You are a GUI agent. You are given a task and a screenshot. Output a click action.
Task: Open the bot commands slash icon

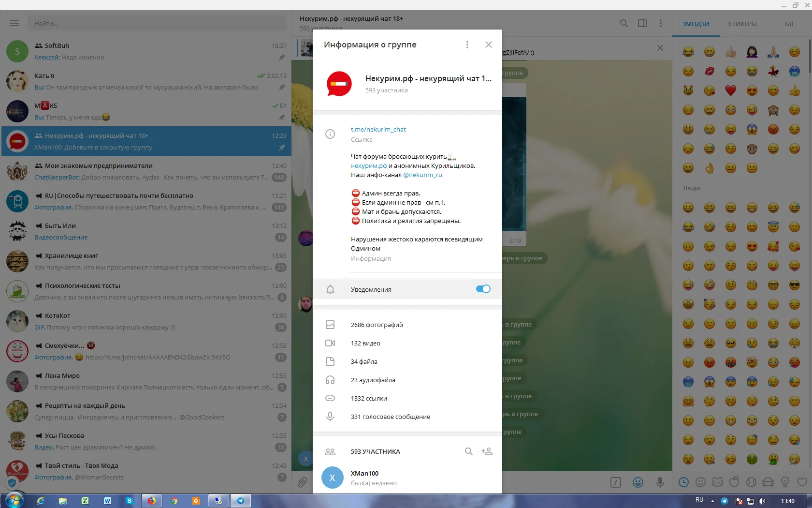616,482
